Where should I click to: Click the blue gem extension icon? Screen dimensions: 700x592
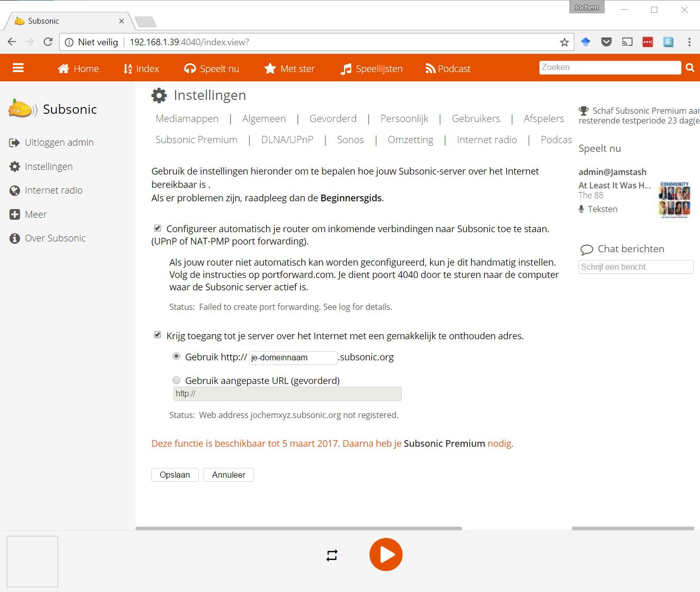[586, 42]
